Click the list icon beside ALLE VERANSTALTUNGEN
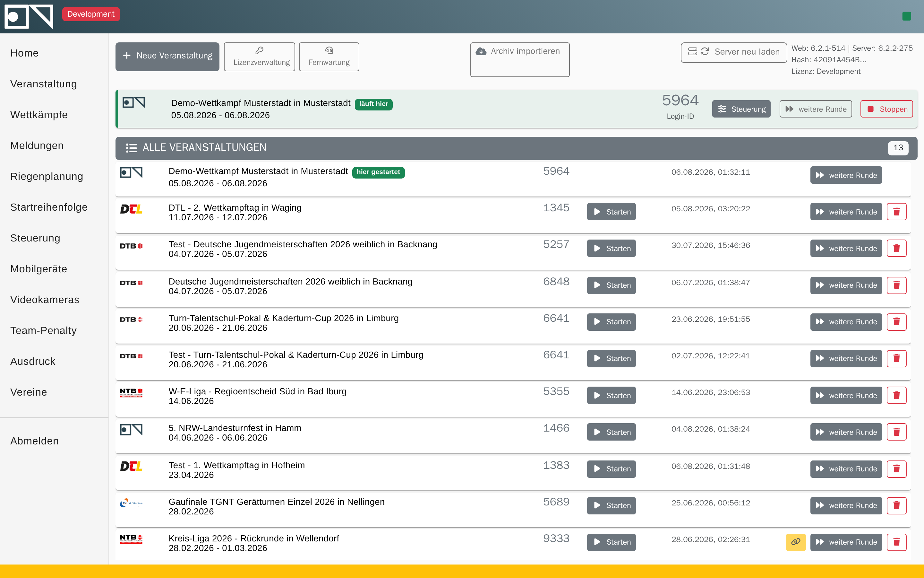Screen dimensions: 924x578 point(131,148)
